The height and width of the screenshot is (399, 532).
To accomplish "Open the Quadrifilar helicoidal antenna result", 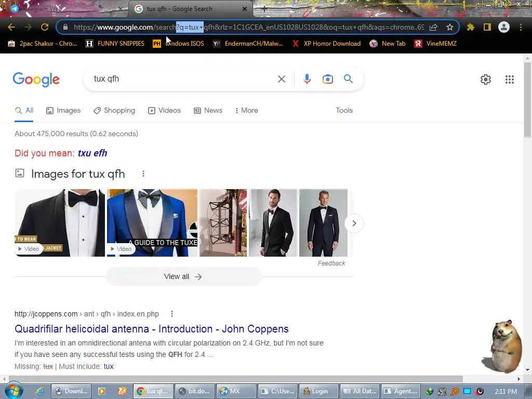I will click(x=151, y=329).
